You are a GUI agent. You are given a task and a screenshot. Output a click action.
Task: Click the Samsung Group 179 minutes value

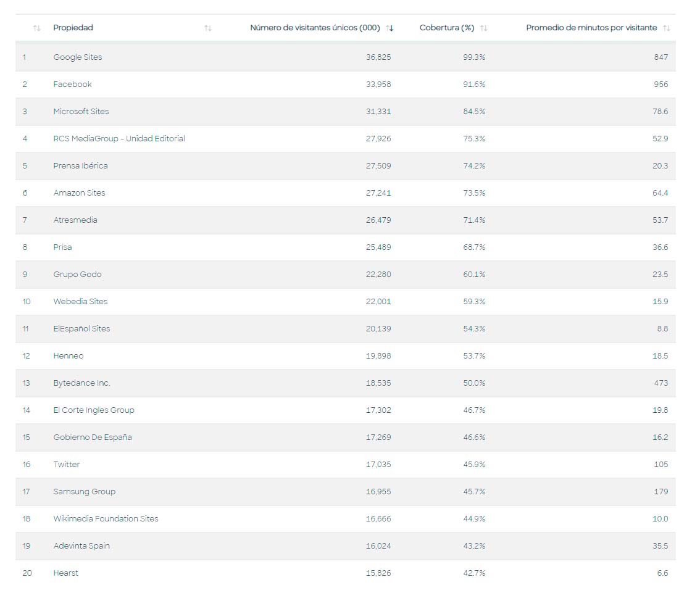click(x=660, y=492)
